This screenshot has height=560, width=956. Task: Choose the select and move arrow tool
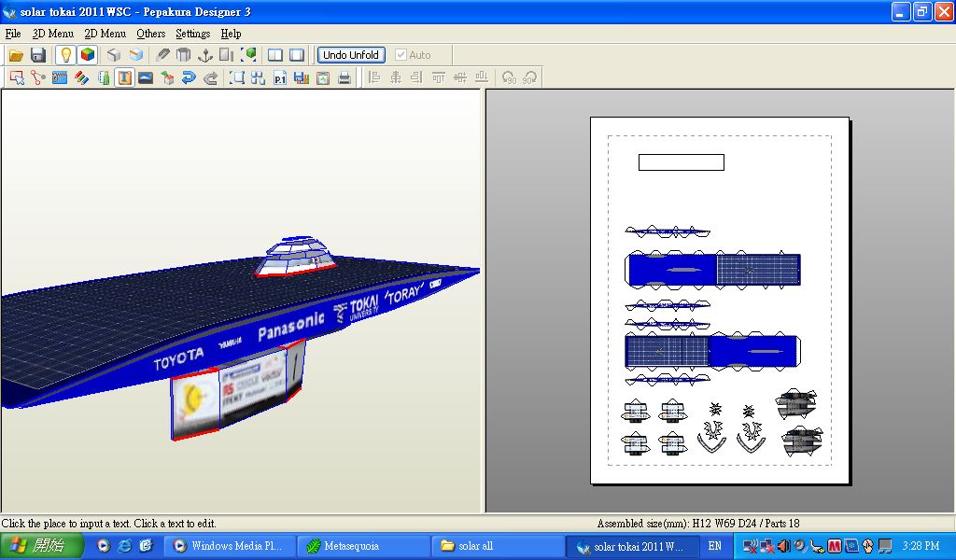(17, 78)
